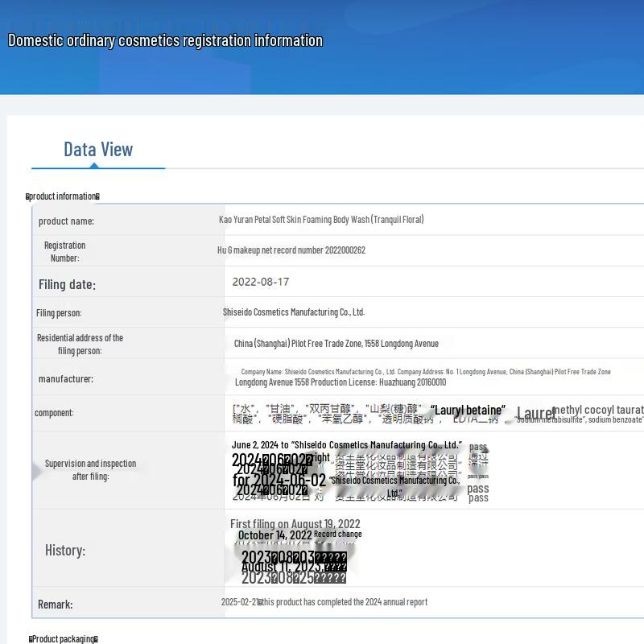The image size is (644, 644).
Task: Click the icon before Product packaging heading
Action: [31, 639]
